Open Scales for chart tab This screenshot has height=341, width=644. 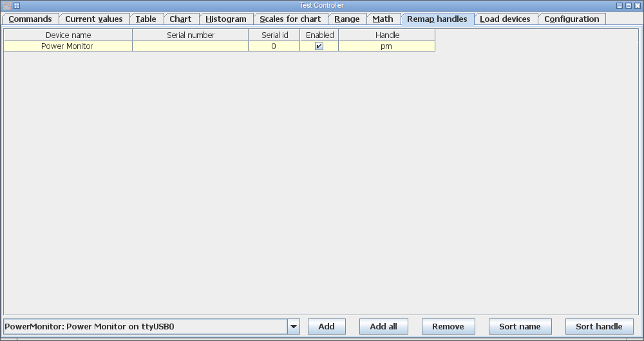[x=290, y=19]
